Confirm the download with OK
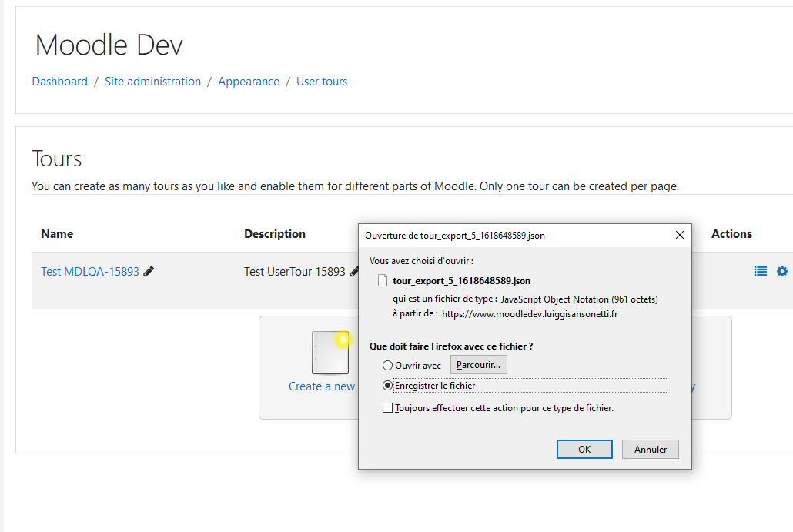This screenshot has width=793, height=532. click(x=584, y=449)
